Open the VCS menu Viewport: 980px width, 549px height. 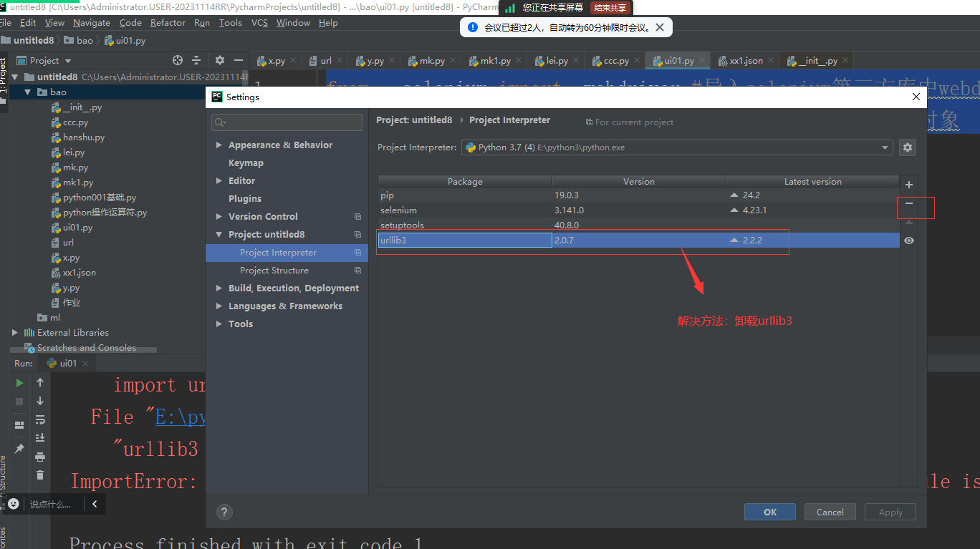tap(259, 23)
